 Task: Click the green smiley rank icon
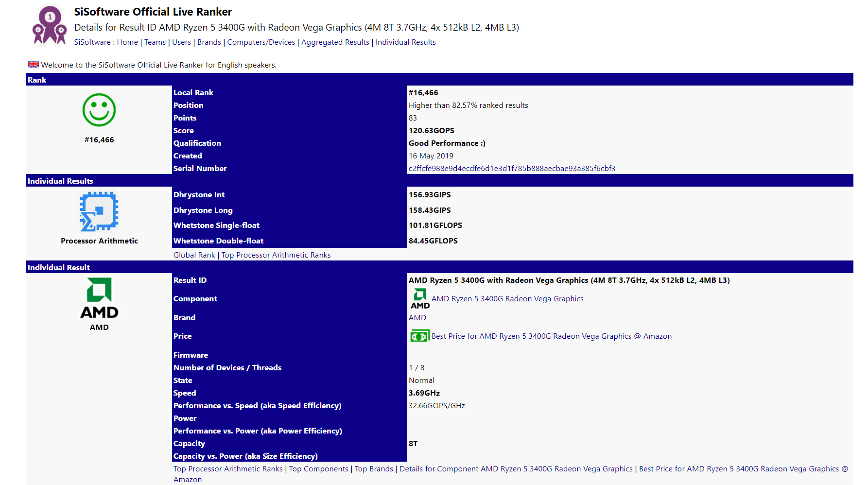pos(99,110)
